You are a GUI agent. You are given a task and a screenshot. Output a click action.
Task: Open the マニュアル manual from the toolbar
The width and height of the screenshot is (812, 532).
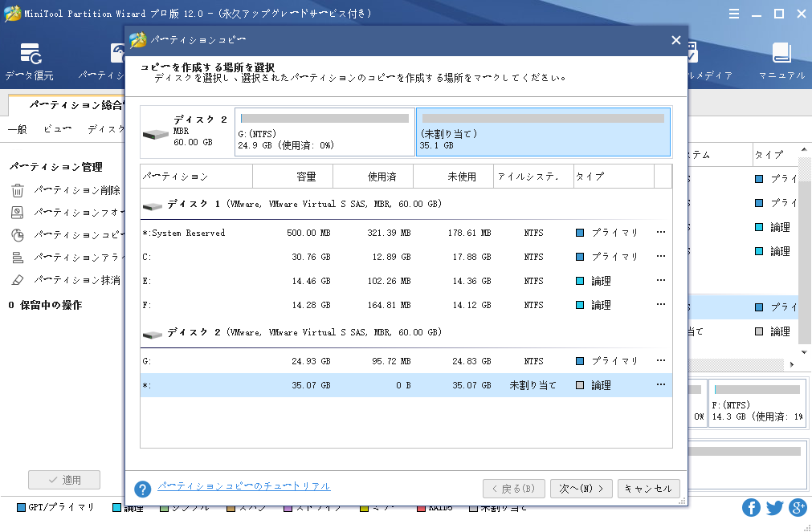click(x=781, y=60)
